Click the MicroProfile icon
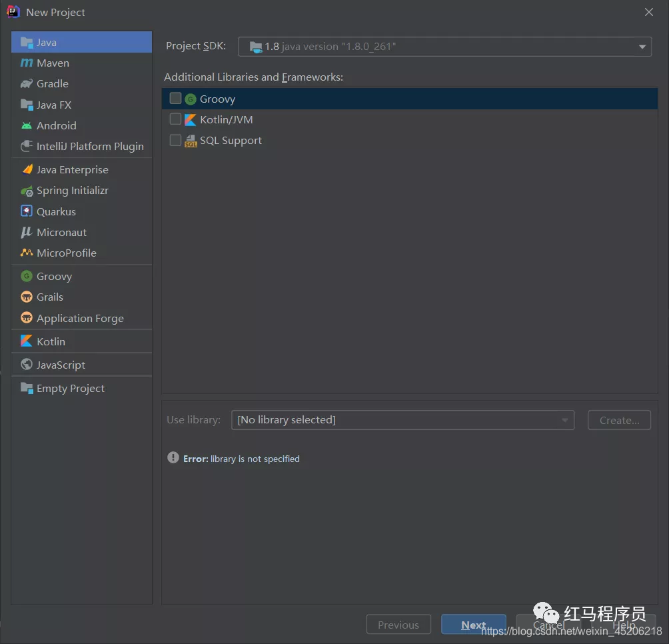The image size is (669, 644). 27,253
